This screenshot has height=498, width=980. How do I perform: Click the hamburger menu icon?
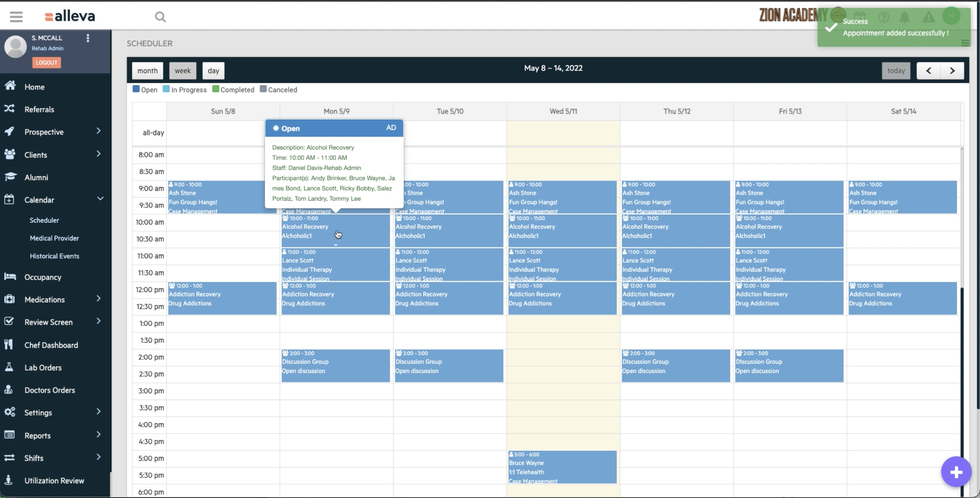[x=16, y=17]
